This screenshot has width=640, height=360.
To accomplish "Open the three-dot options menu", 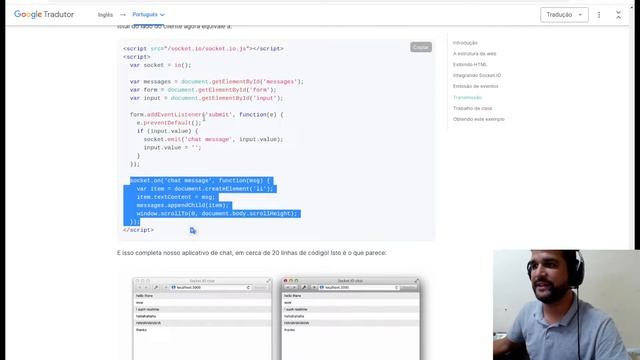I will pos(599,15).
